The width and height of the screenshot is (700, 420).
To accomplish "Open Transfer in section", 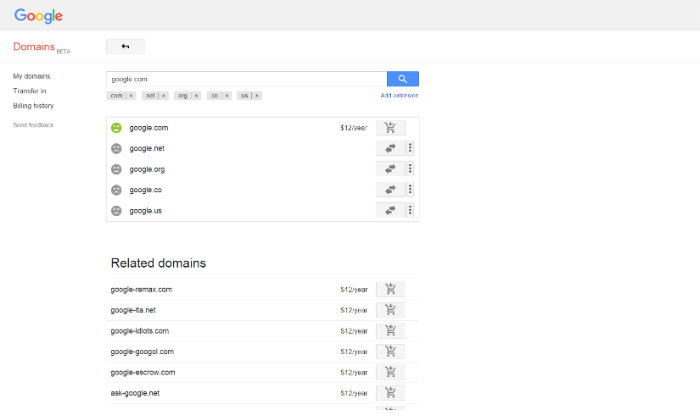I will point(29,91).
